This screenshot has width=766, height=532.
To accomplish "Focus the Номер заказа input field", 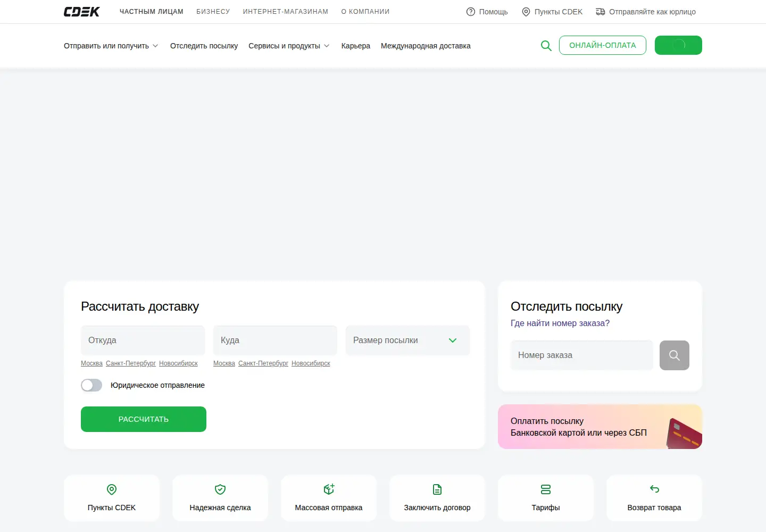I will (x=582, y=355).
